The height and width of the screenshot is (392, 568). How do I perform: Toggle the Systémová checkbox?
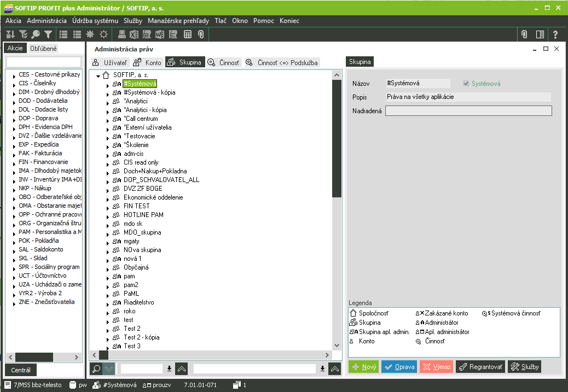pyautogui.click(x=466, y=84)
